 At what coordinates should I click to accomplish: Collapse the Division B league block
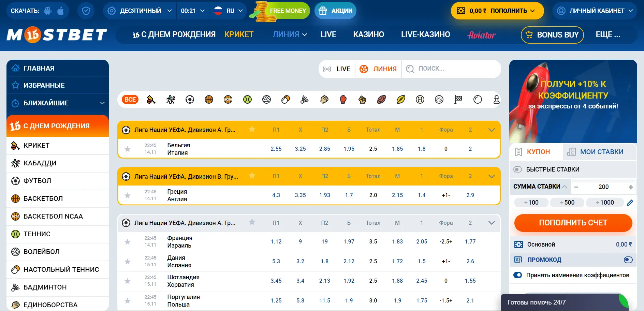tap(492, 176)
